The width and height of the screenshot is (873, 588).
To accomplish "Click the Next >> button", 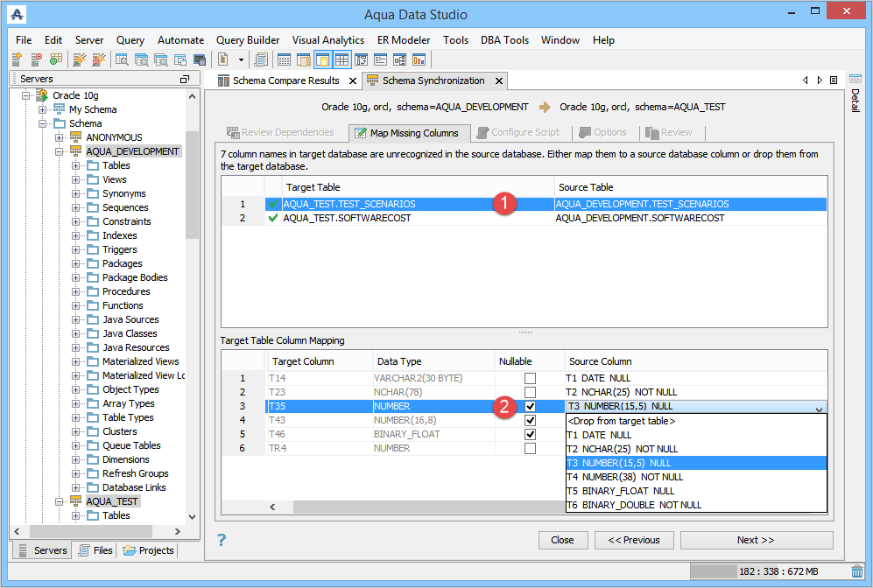I will pos(756,540).
